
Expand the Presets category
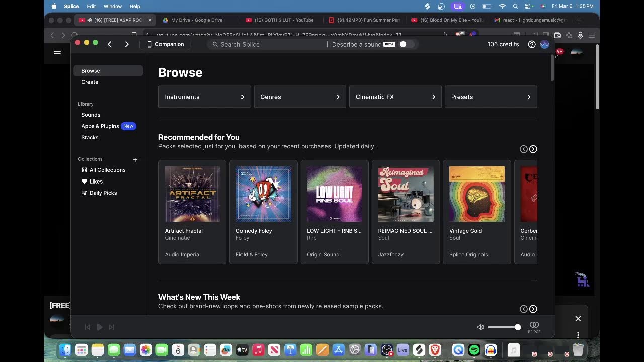(x=491, y=97)
